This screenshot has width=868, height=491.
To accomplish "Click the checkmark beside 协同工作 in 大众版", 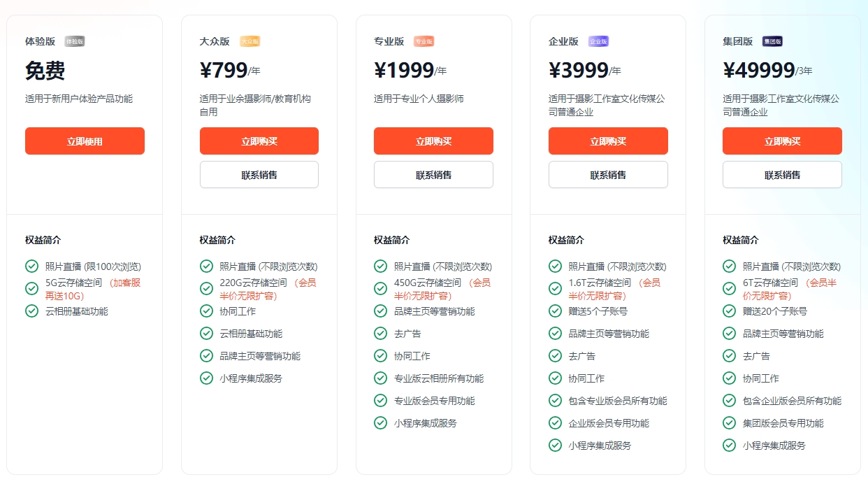I will click(x=206, y=311).
